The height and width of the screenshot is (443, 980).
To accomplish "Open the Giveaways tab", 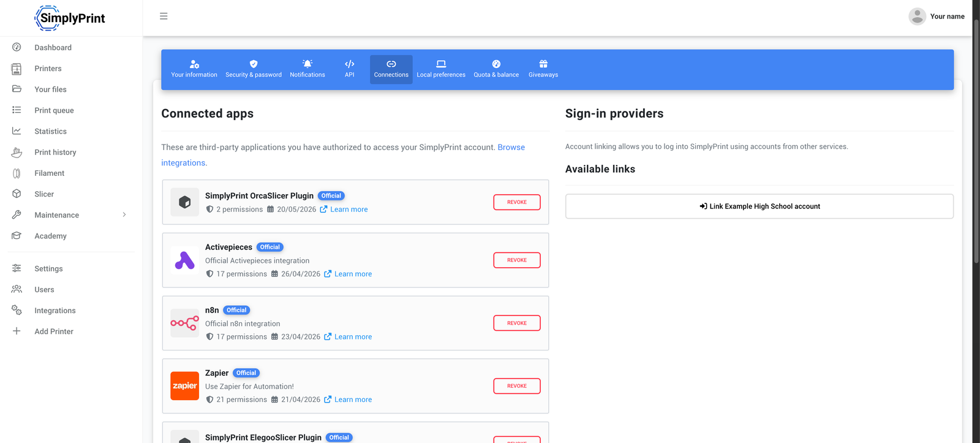I will (x=543, y=69).
